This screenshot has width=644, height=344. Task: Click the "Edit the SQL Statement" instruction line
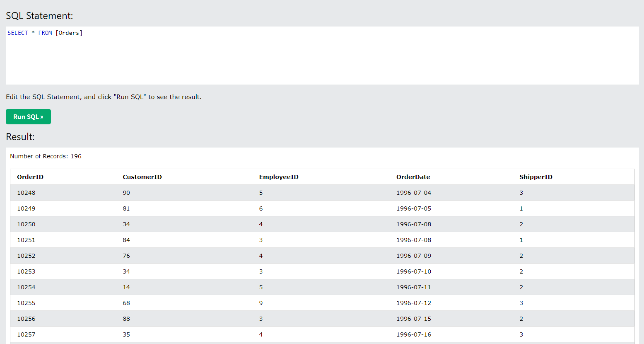(x=104, y=97)
